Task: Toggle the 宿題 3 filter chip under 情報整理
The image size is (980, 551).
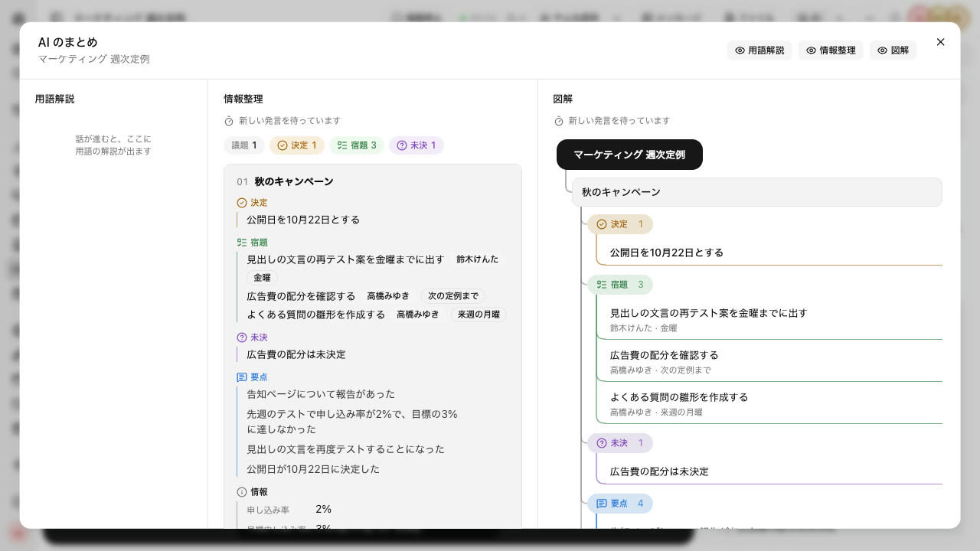Action: coord(357,145)
